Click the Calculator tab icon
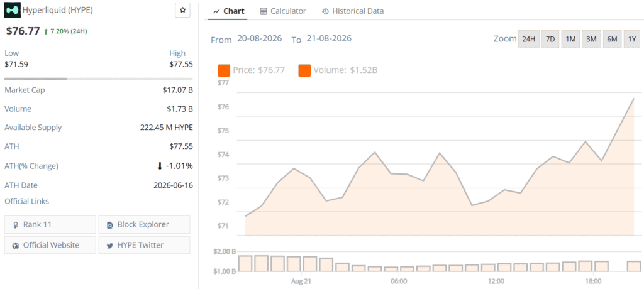The image size is (644, 289). 264,11
